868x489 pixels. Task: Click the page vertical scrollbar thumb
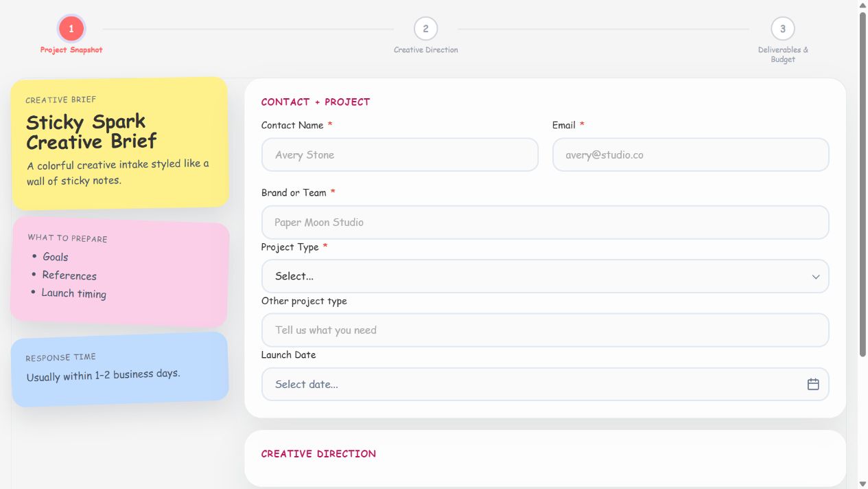[x=863, y=183]
